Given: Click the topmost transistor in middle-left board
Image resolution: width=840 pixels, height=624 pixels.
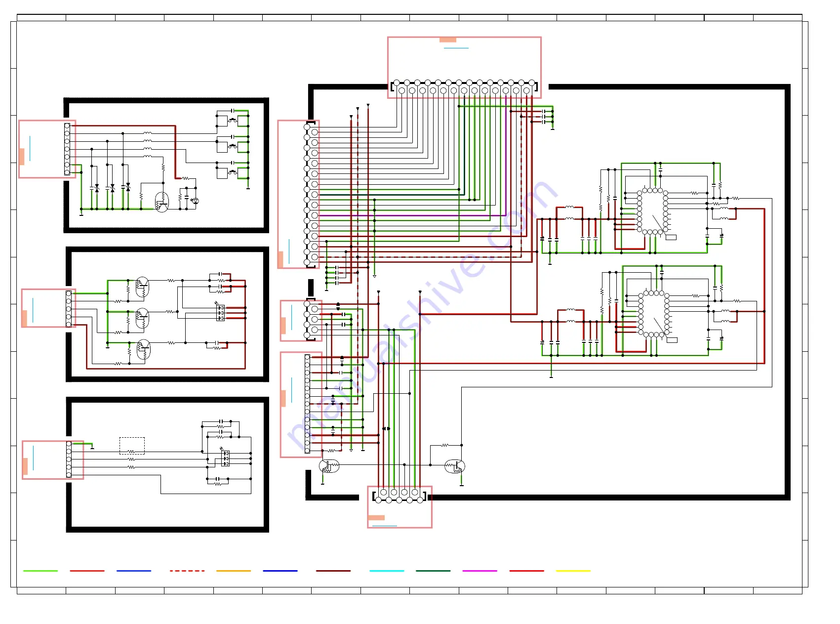Looking at the screenshot, I should (x=142, y=287).
